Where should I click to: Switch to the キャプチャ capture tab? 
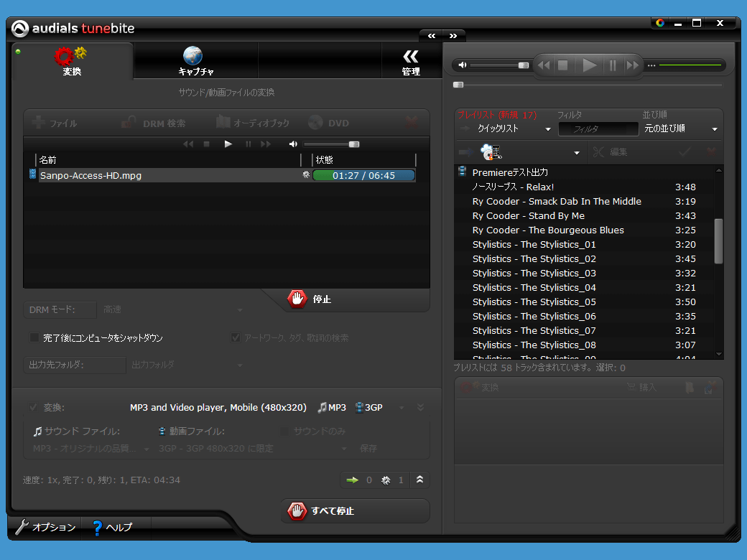pos(195,62)
